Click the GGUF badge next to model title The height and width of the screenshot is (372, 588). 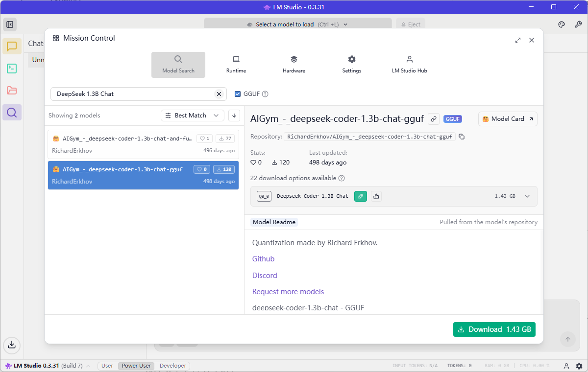[x=453, y=119]
